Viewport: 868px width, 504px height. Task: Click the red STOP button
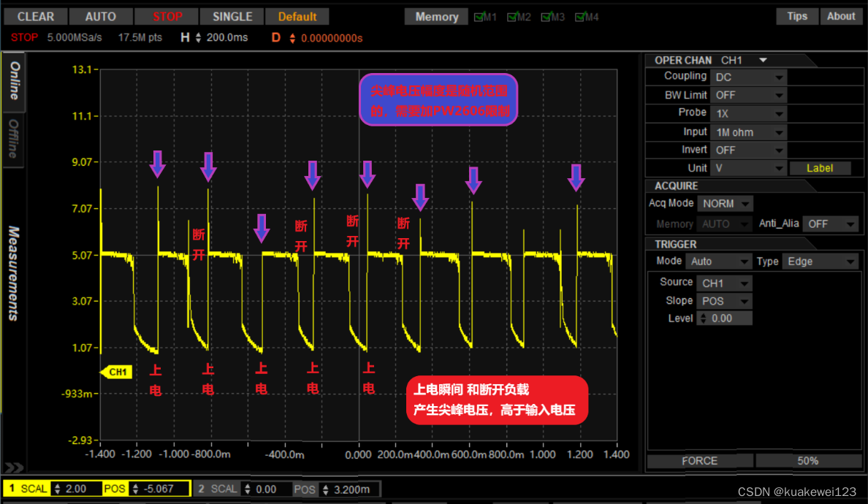click(x=167, y=17)
